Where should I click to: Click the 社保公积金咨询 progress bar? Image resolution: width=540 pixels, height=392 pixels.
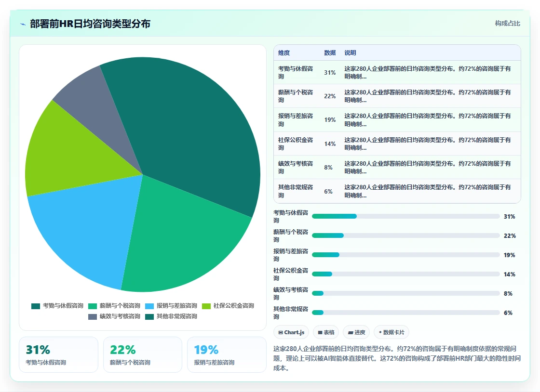(405, 274)
